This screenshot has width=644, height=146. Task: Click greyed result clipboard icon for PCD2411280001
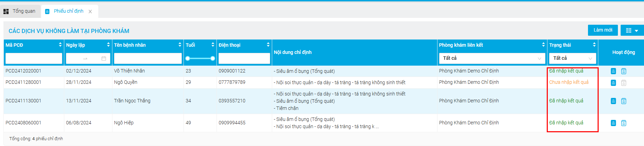[x=624, y=83]
